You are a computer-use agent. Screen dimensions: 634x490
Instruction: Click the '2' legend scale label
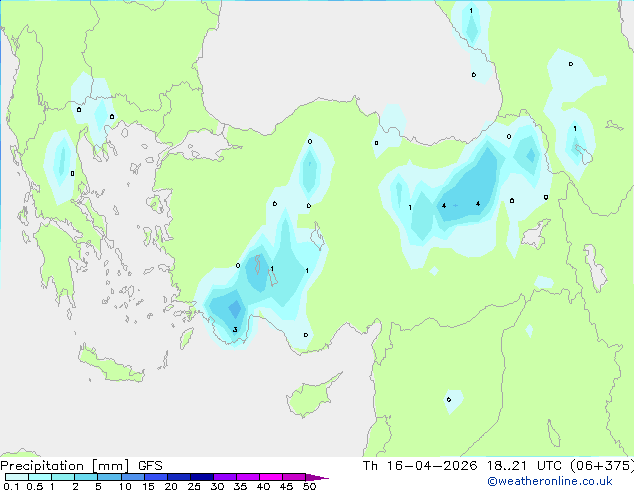[75, 486]
